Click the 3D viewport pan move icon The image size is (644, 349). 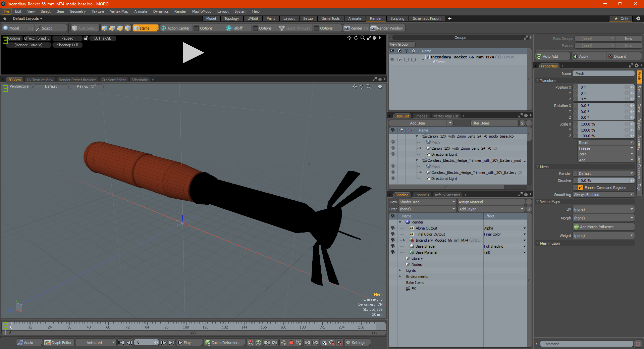coord(355,87)
